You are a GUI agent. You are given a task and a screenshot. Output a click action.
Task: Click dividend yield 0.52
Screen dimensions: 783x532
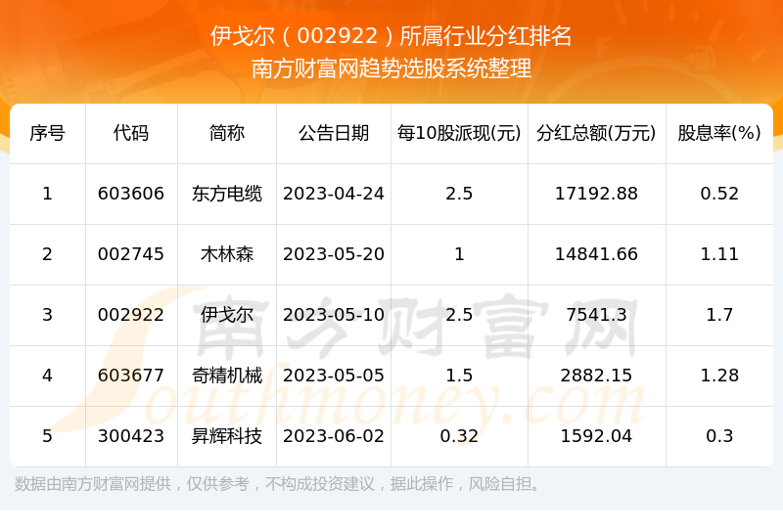[719, 194]
